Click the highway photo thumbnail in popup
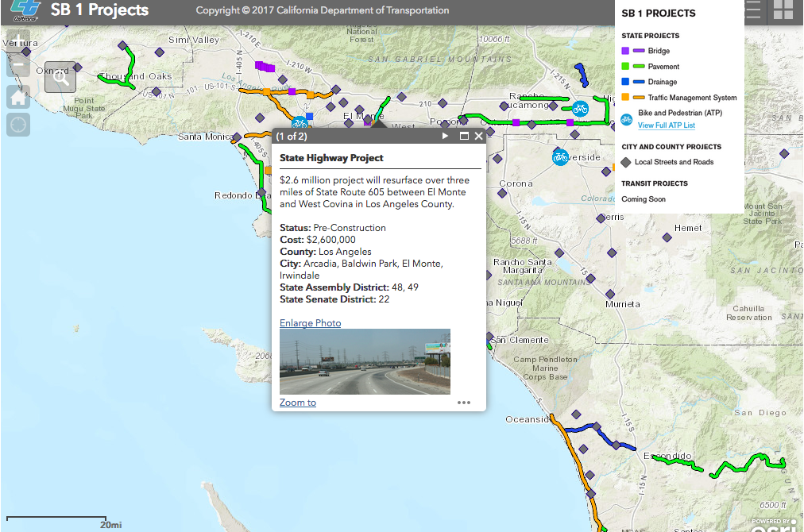The image size is (804, 532). coord(365,361)
